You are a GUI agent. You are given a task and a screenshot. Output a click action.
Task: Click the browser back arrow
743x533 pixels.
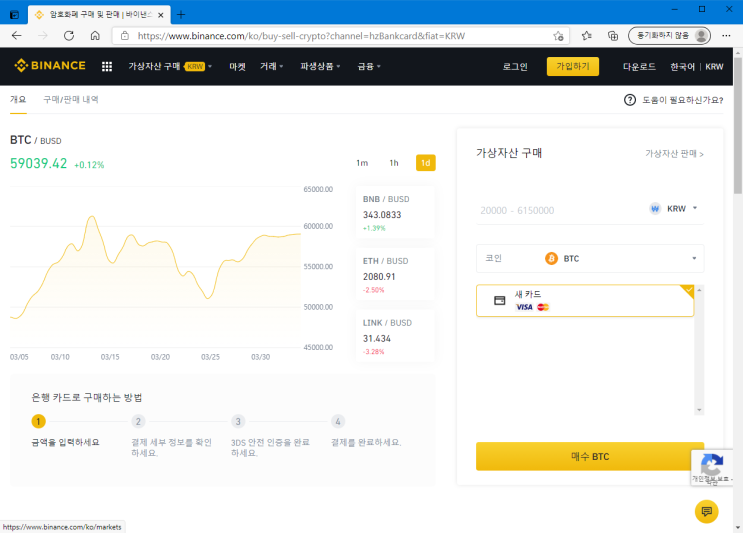17,36
